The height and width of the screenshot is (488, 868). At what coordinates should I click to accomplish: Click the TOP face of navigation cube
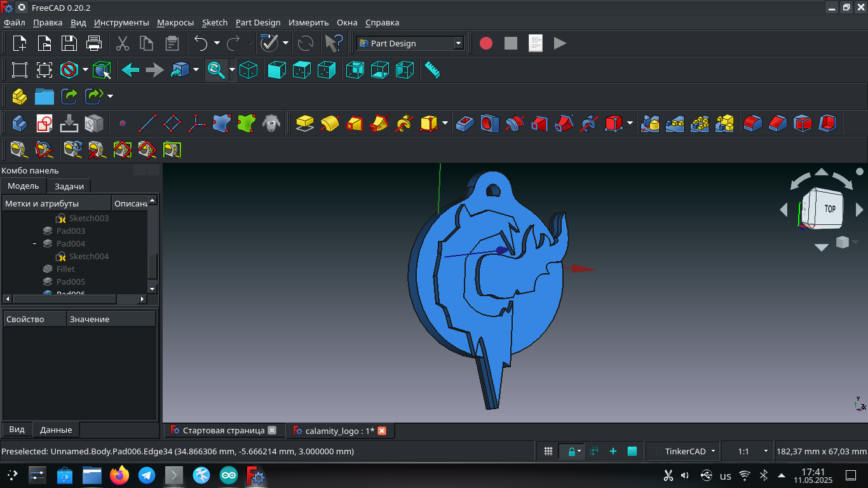pyautogui.click(x=829, y=208)
